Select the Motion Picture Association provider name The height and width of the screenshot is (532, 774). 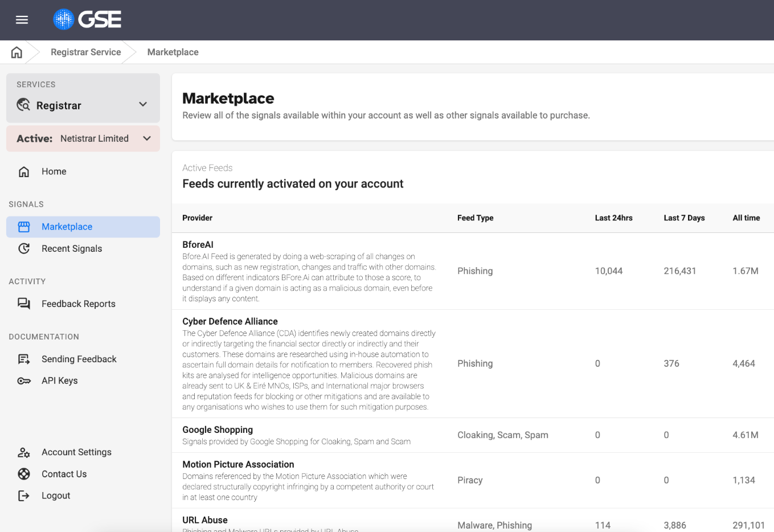point(238,465)
